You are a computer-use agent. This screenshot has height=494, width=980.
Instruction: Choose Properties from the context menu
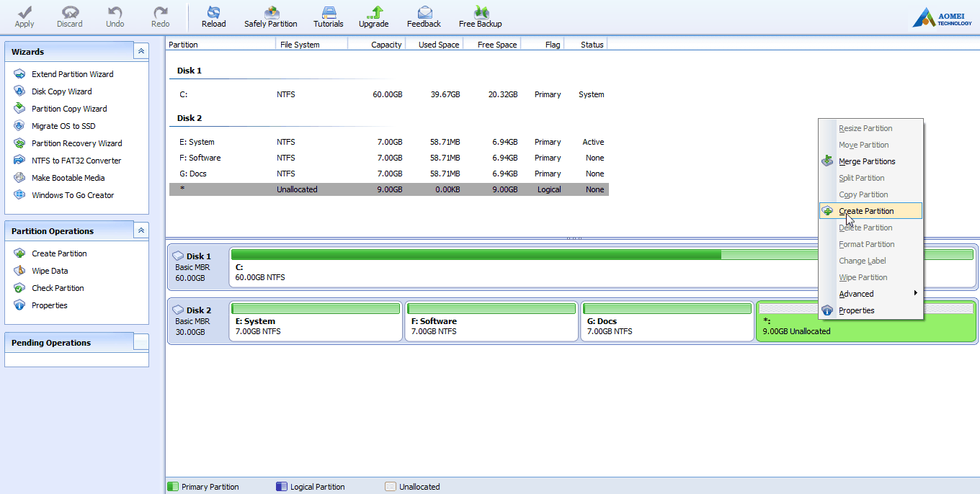tap(870, 310)
